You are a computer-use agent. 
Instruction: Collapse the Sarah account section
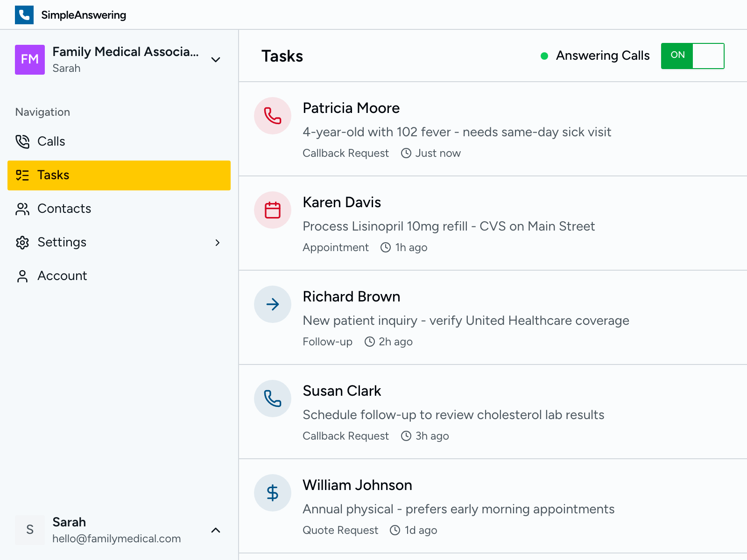click(x=215, y=530)
